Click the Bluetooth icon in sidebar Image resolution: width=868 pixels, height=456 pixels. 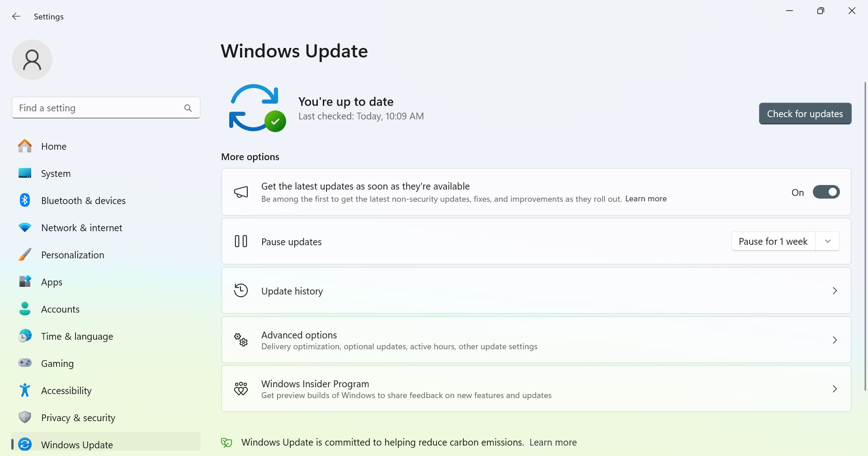25,200
